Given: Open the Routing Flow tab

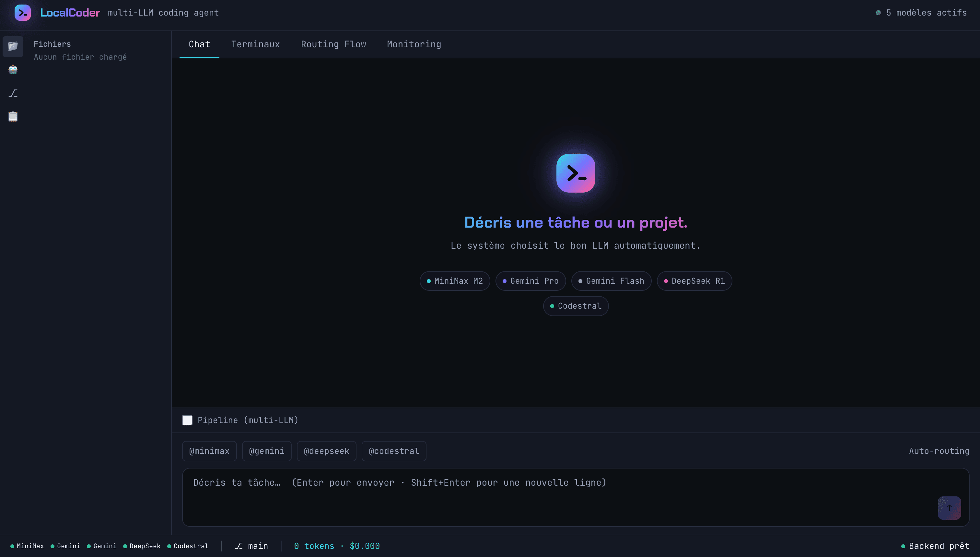Looking at the screenshot, I should pyautogui.click(x=333, y=44).
